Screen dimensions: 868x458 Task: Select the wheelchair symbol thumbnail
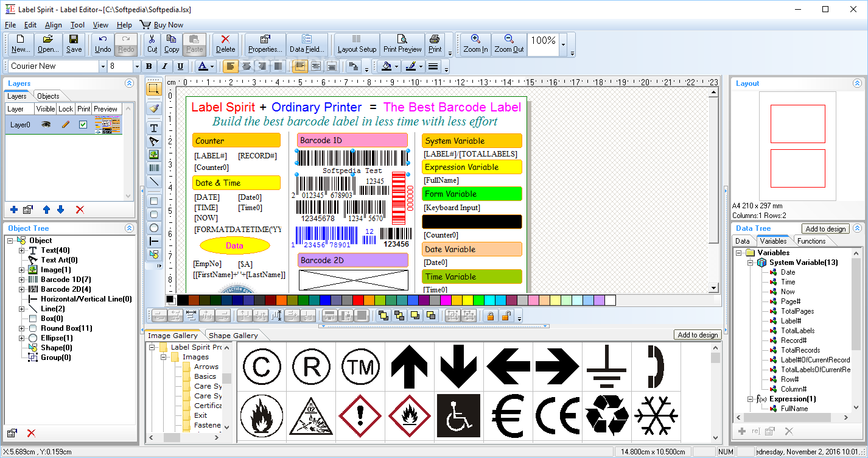(458, 415)
